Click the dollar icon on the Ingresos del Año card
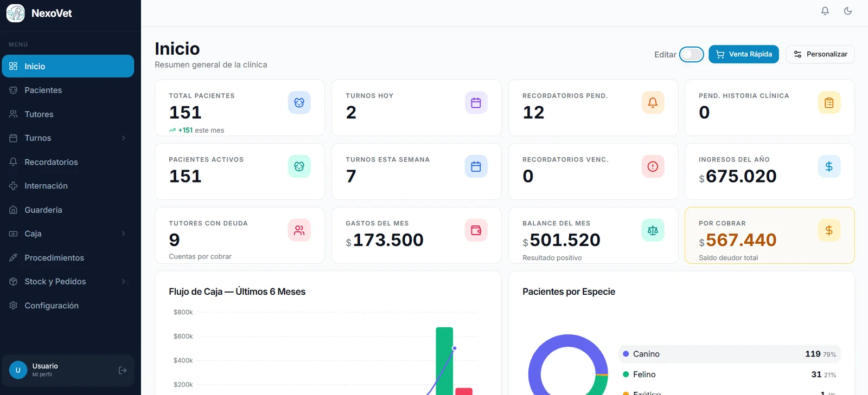Screen dimensions: 868x395 tap(829, 166)
